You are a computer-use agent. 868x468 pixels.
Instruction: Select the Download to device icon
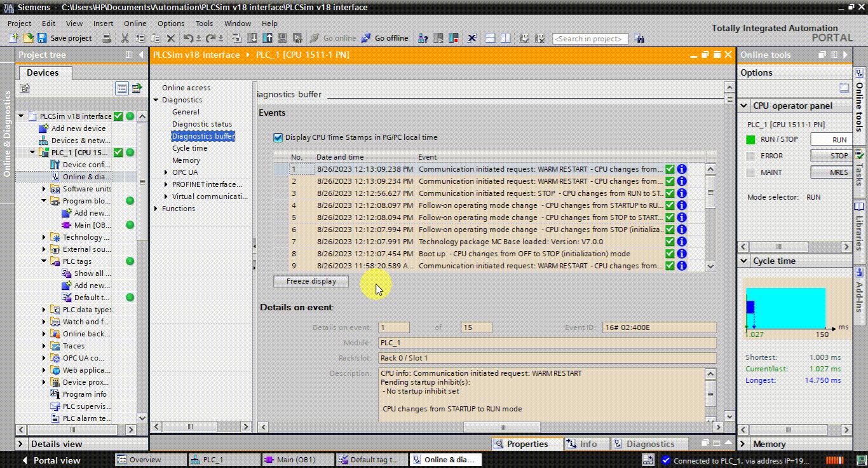[254, 38]
